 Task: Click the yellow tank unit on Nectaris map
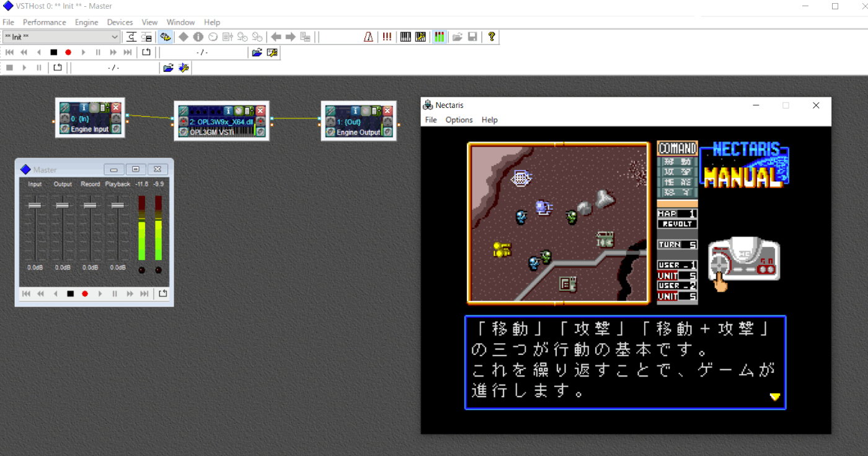coord(502,249)
